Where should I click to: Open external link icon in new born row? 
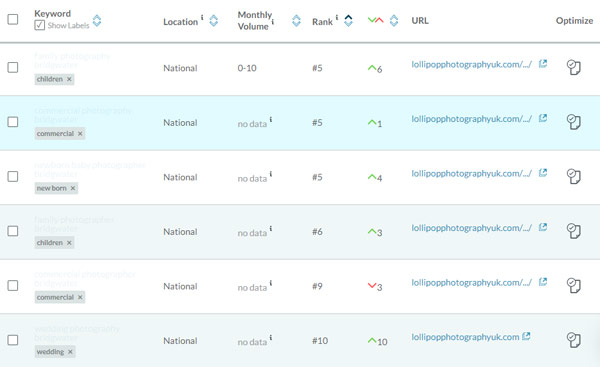coord(543,173)
